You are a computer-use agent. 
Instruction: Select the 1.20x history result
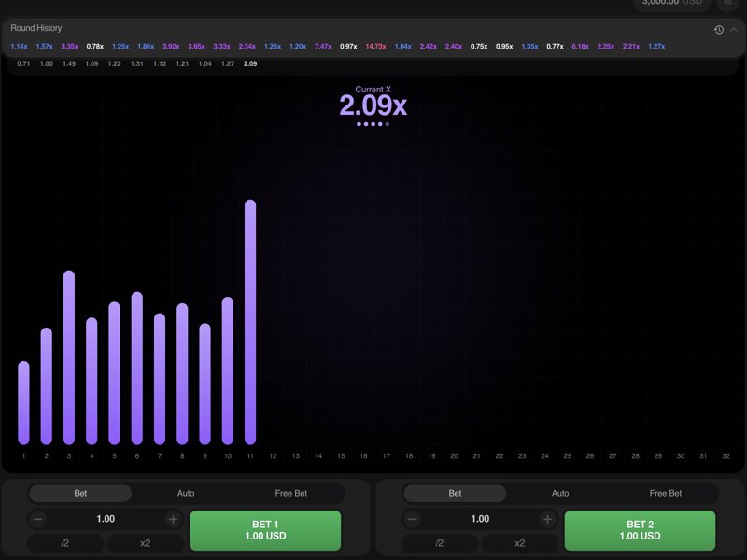click(298, 46)
